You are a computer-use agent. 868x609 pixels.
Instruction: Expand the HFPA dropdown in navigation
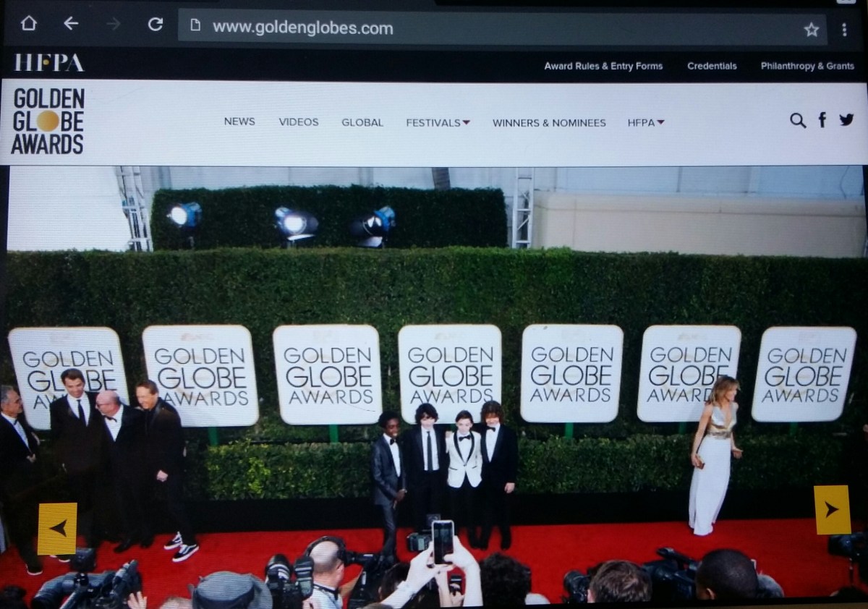pyautogui.click(x=646, y=122)
